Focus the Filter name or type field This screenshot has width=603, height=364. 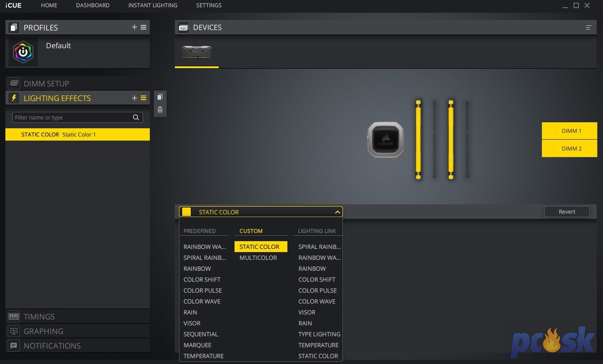tap(77, 117)
